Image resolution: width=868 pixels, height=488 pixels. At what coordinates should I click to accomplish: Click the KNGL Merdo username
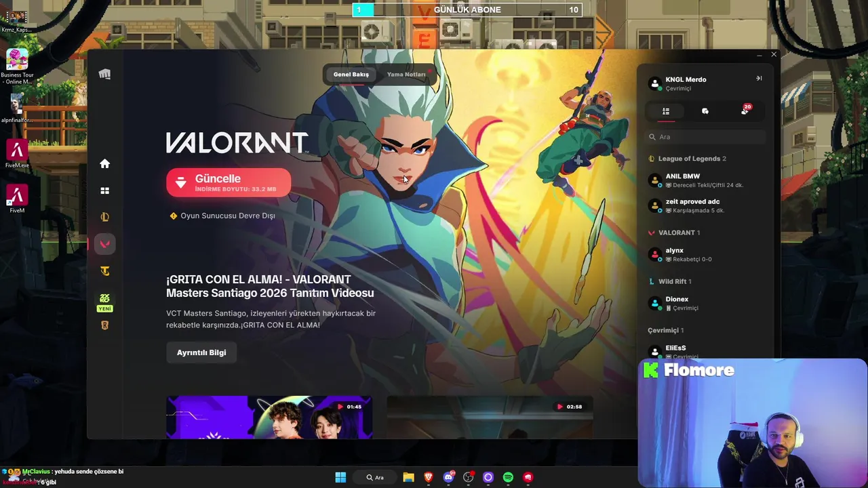(x=686, y=79)
